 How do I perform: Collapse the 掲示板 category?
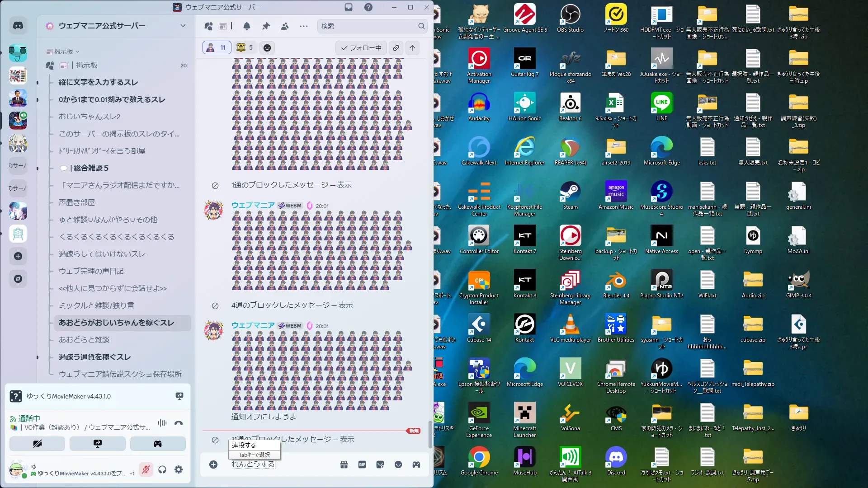[x=63, y=52]
